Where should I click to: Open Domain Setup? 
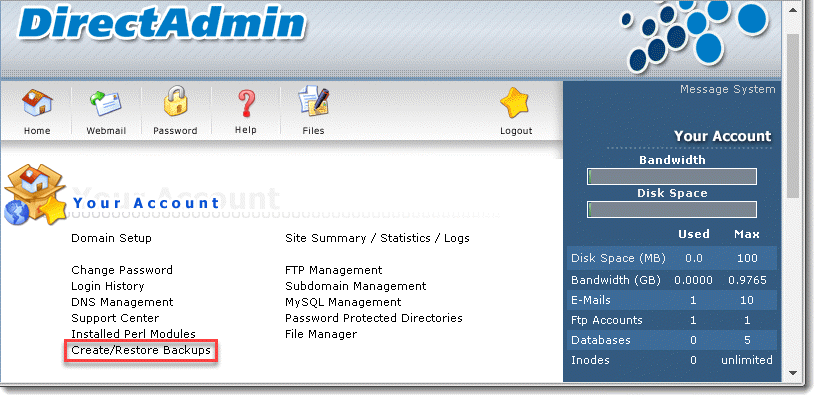[111, 239]
